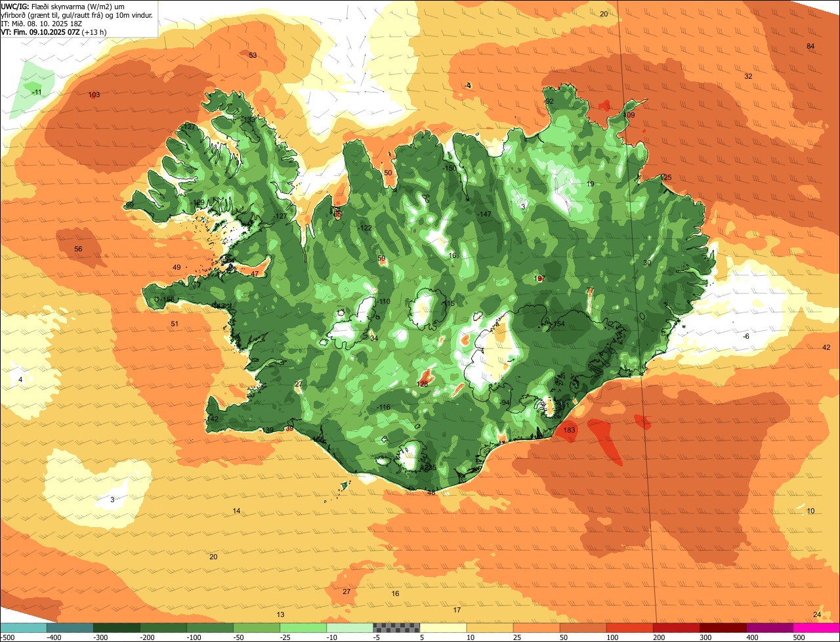840x642 pixels.
Task: Click the magenta swatch right of 500
Action: click(x=816, y=628)
